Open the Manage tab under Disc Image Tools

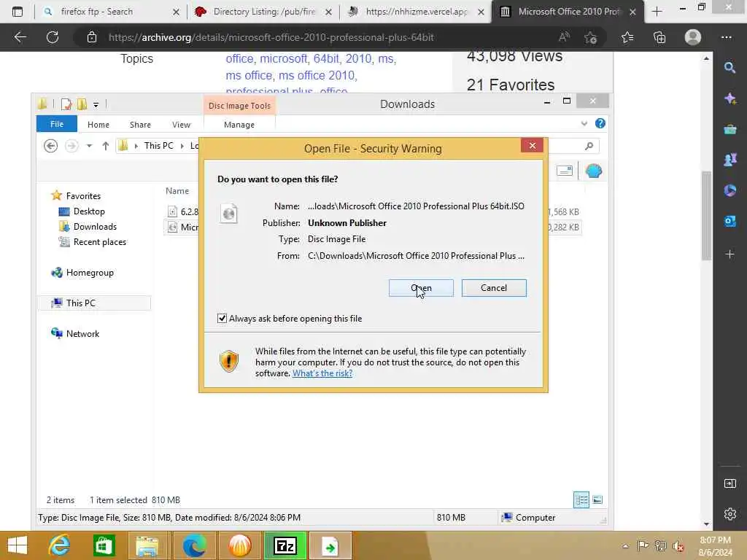pyautogui.click(x=239, y=124)
